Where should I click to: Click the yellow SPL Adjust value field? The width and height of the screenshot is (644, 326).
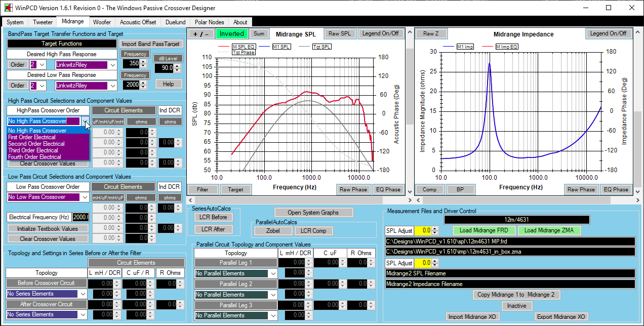423,230
